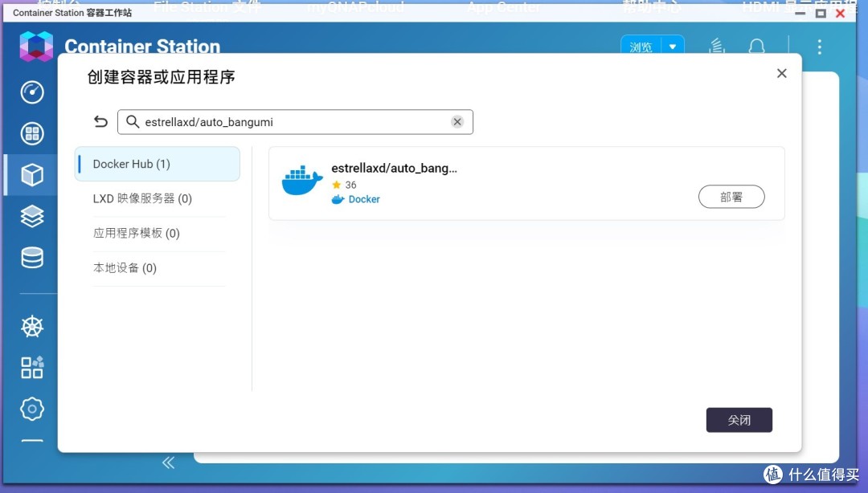Open the hexagon settings sidebar icon
The image size is (868, 493).
click(32, 409)
